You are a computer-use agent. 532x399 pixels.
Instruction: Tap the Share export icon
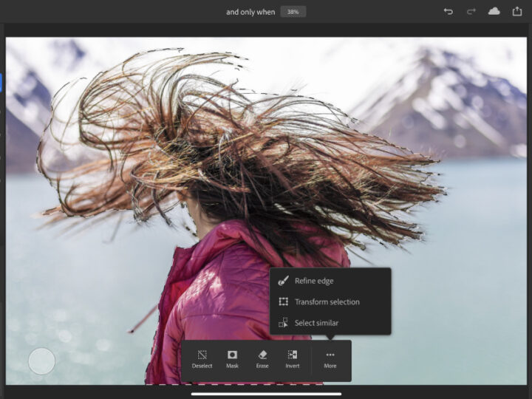click(x=517, y=11)
